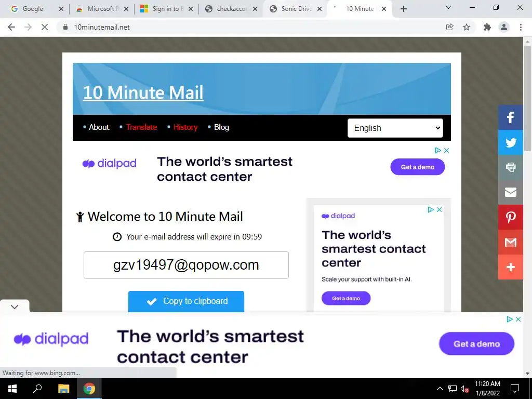Click the taskbar clock and date
Screen dimensions: 532x399
[x=487, y=389]
